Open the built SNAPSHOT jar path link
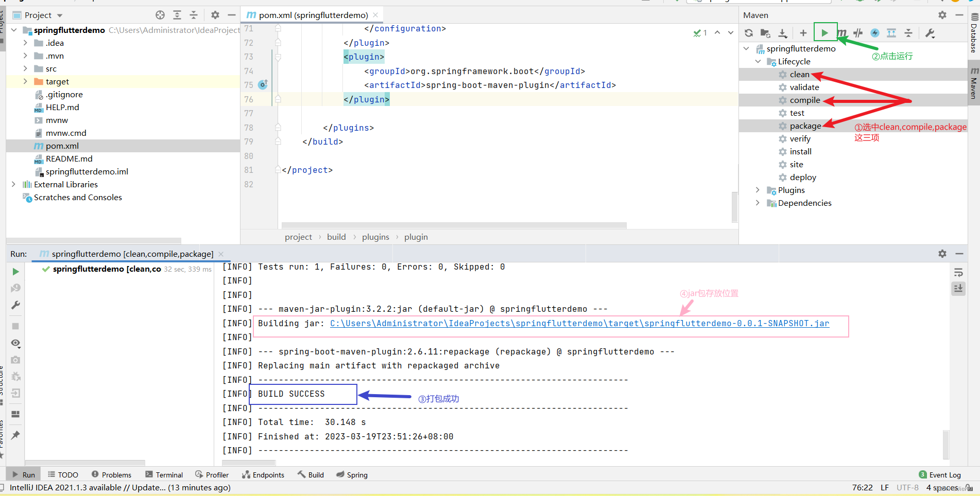The height and width of the screenshot is (496, 980). click(x=579, y=323)
